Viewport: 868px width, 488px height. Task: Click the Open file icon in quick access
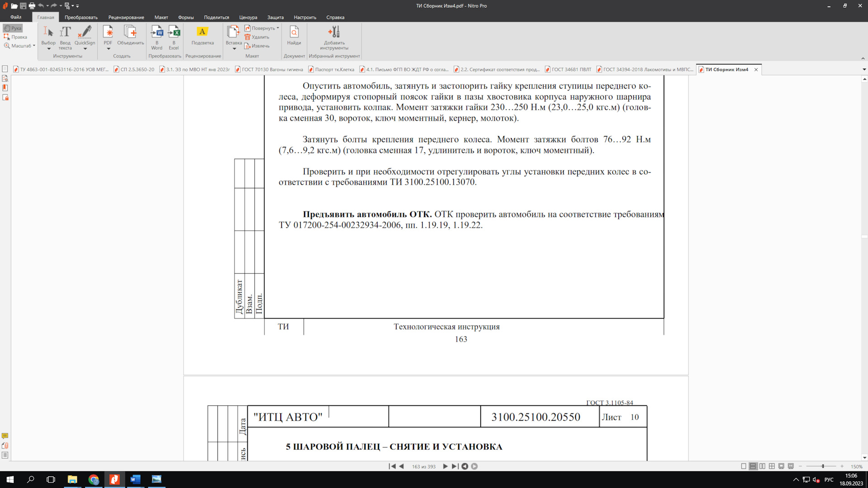point(14,6)
